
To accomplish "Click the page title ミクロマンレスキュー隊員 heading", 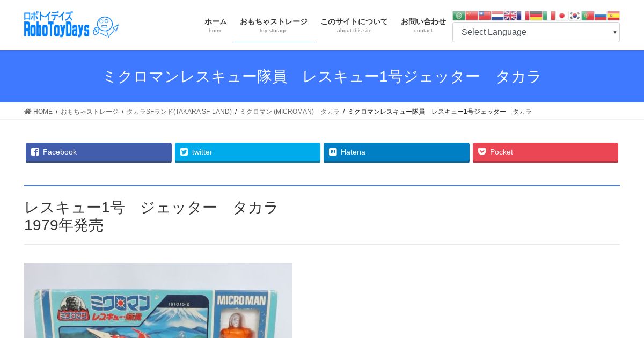I will coord(322,77).
